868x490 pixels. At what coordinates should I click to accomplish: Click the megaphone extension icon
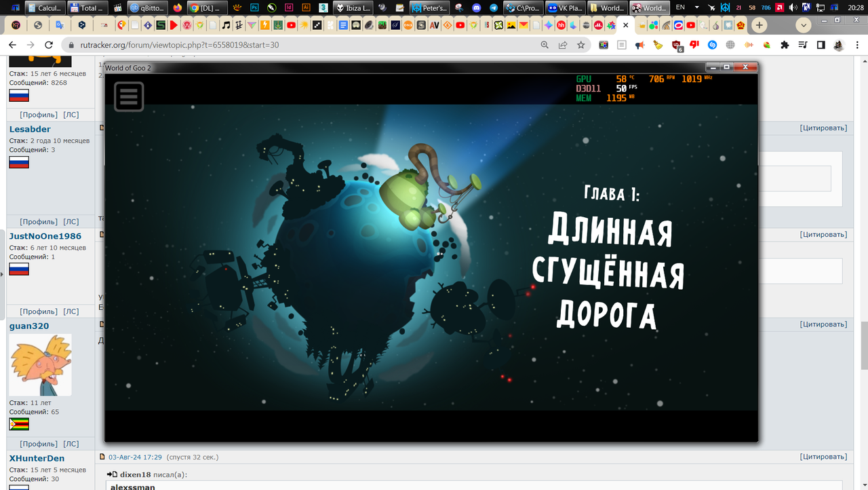(x=639, y=45)
